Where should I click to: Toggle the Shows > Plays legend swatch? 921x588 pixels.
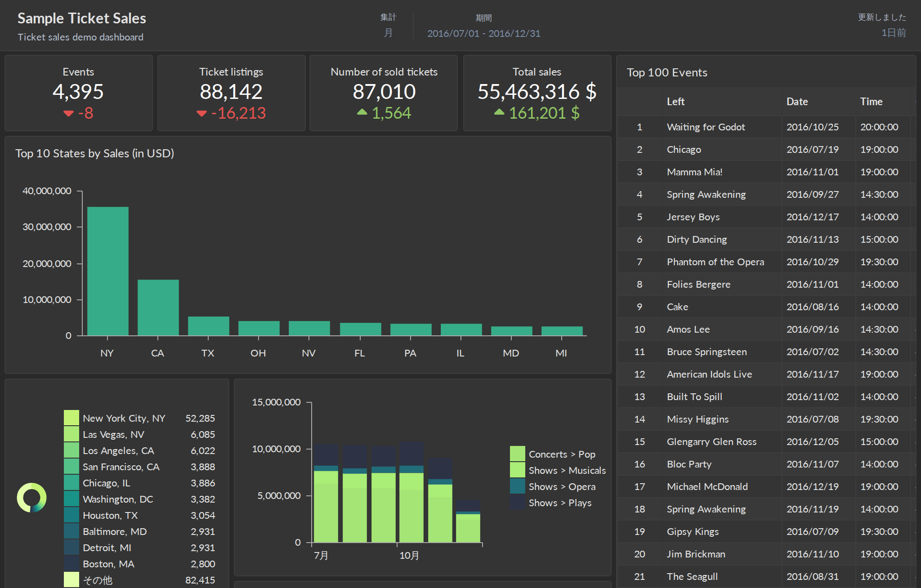click(x=518, y=502)
